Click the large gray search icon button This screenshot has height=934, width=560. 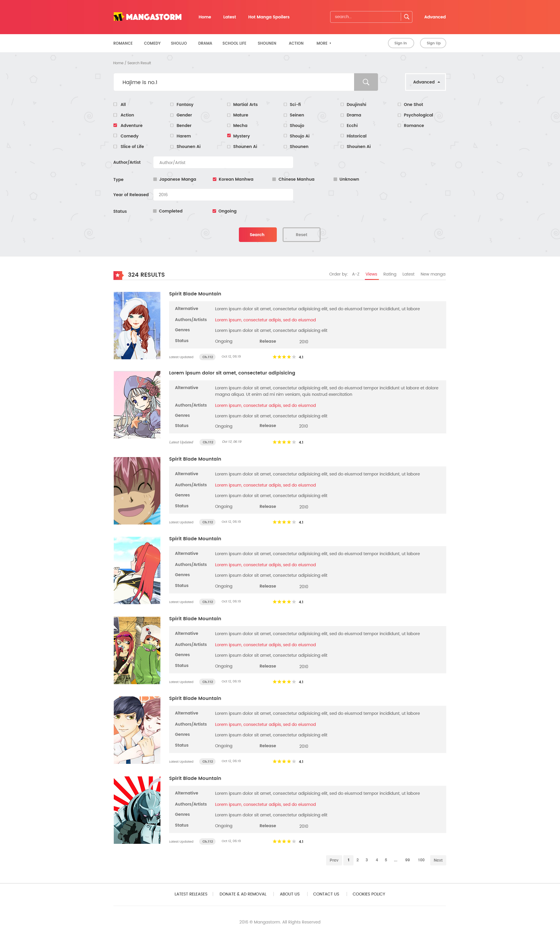point(366,82)
